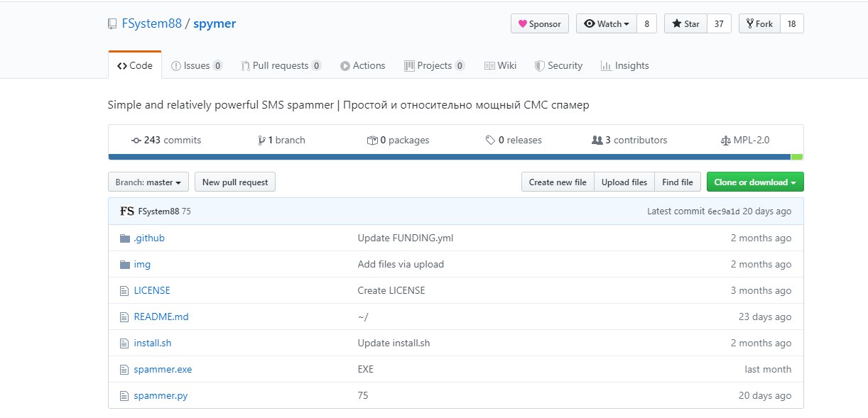Click the releases tag icon
The width and height of the screenshot is (868, 418).
pos(490,141)
